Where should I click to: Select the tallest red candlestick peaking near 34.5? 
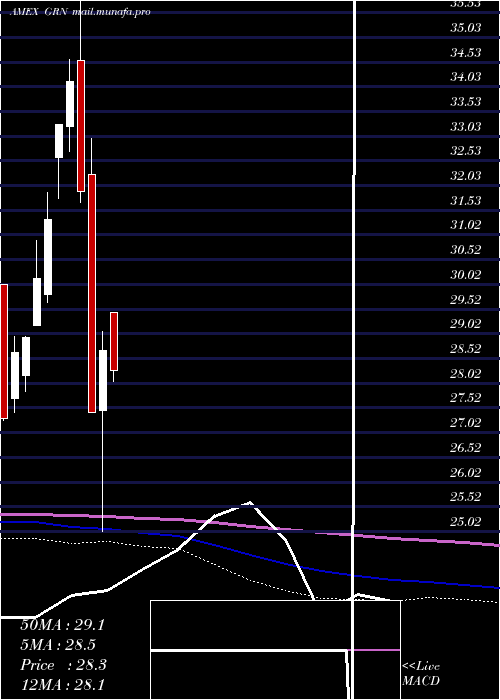pos(81,126)
